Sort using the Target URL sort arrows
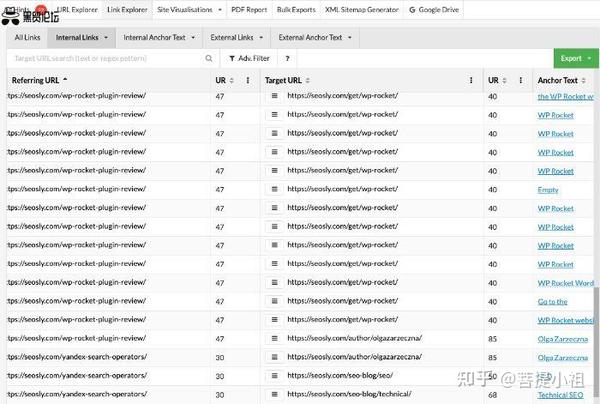 click(308, 80)
